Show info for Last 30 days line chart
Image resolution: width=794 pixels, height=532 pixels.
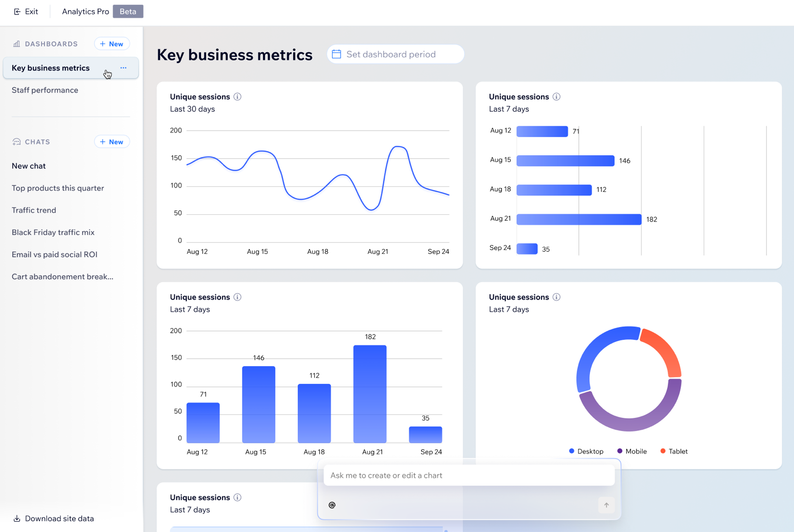(x=237, y=97)
